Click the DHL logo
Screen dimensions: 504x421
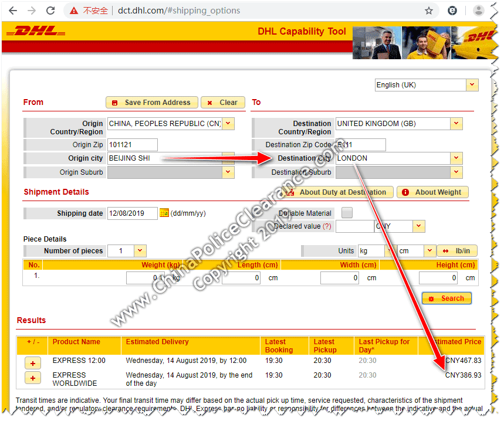coord(36,31)
